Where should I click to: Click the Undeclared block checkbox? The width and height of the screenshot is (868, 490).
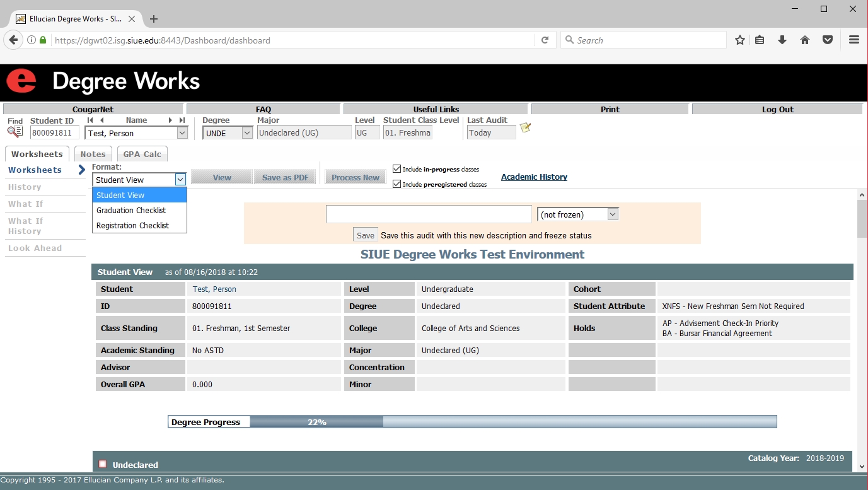(103, 464)
